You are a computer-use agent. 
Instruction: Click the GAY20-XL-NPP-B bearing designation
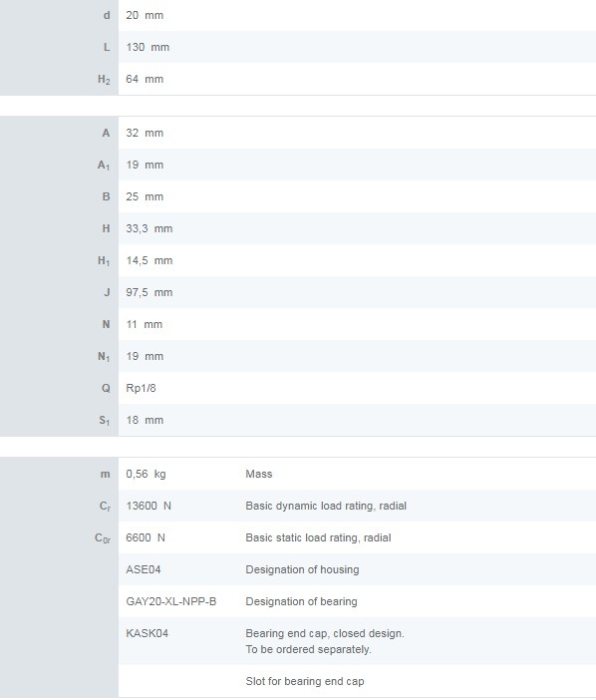[170, 602]
